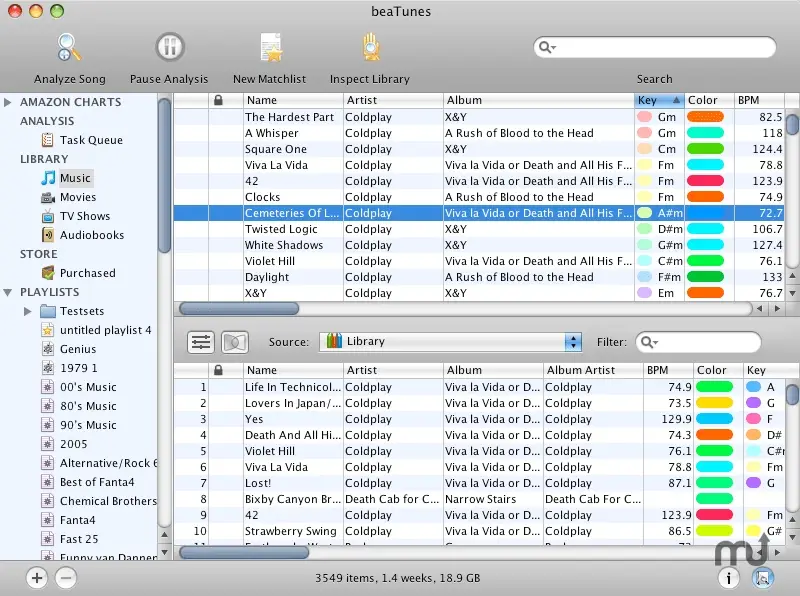Create a New Matchlist from the toolbar
The height and width of the screenshot is (596, 800).
point(270,47)
